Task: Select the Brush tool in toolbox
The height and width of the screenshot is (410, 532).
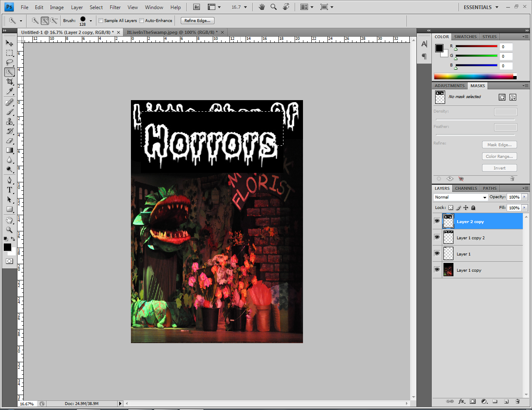Action: [10, 112]
